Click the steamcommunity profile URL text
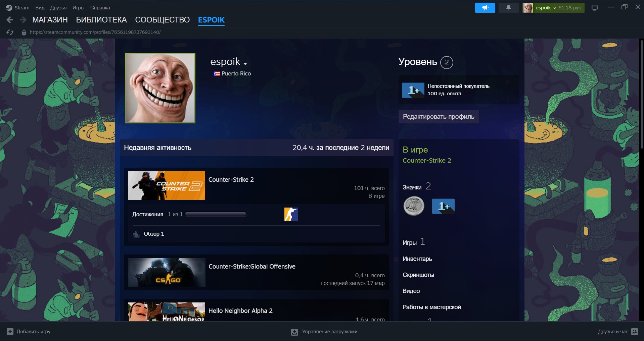Screen dimensions: 644x341 [95, 32]
